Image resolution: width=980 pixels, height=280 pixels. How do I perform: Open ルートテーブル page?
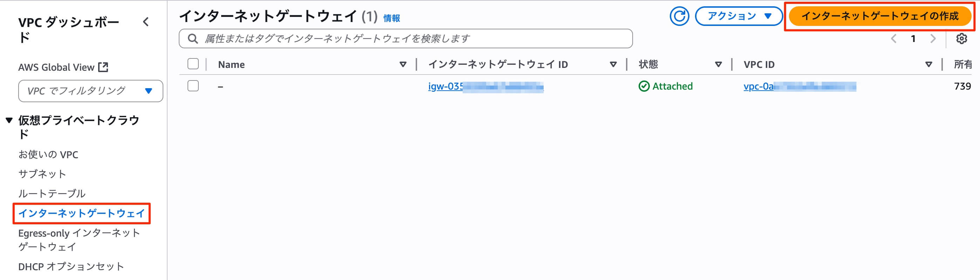(x=52, y=194)
